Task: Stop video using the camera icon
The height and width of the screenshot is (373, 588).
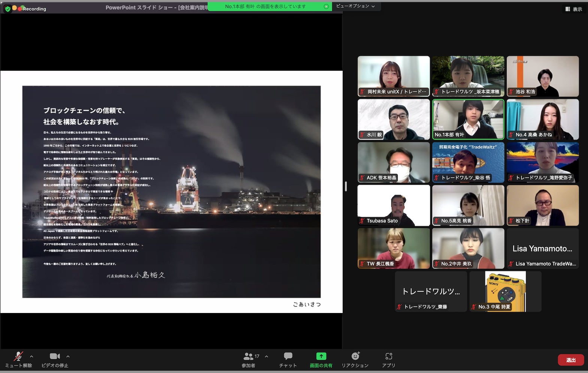Action: coord(55,356)
